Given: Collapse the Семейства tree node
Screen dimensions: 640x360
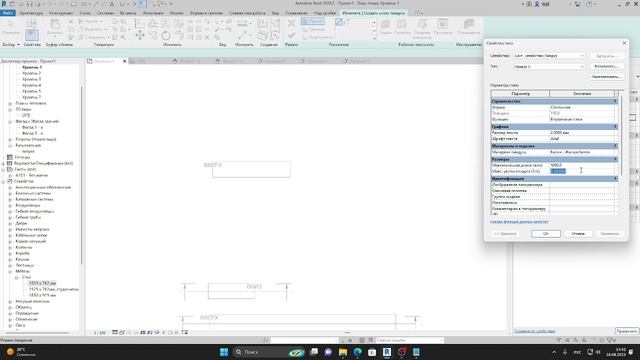Looking at the screenshot, I should [x=3, y=181].
